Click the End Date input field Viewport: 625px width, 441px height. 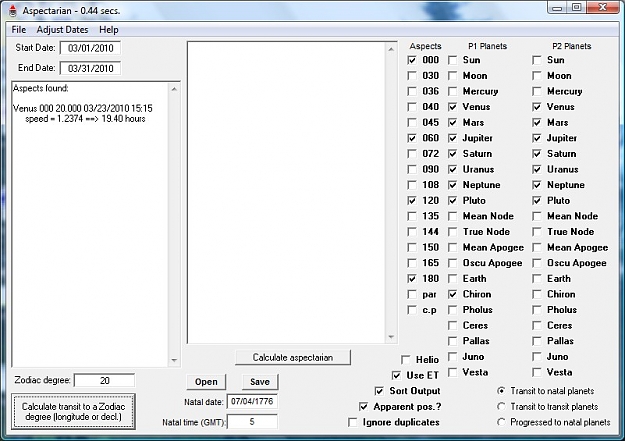90,68
